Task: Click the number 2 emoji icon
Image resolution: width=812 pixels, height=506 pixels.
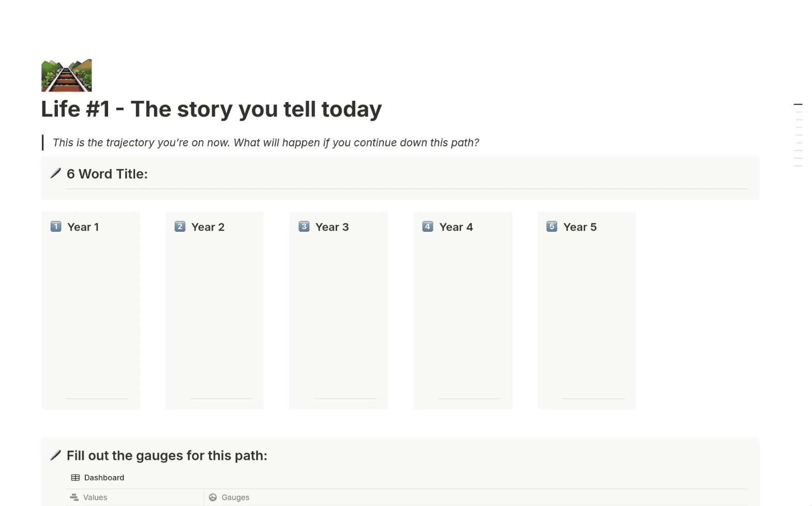Action: 179,227
